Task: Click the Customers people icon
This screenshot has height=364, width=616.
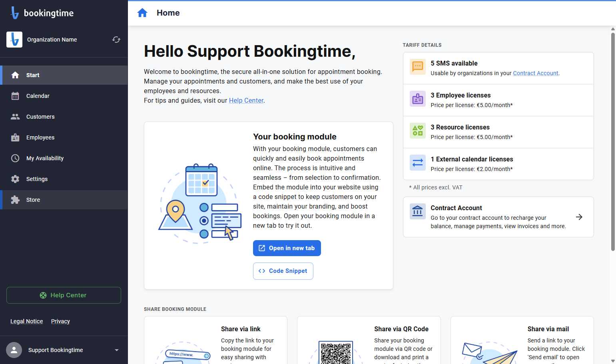Action: [15, 117]
